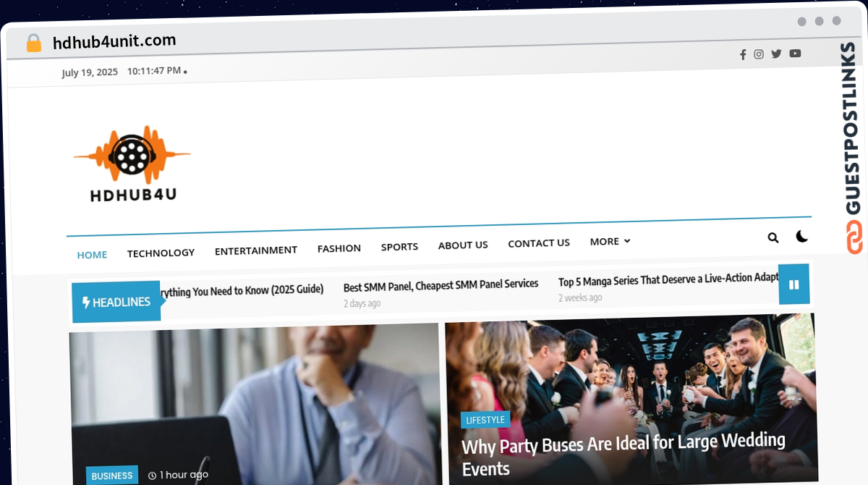868x485 pixels.
Task: Click the hdhub4unit.com address text
Action: [x=114, y=42]
